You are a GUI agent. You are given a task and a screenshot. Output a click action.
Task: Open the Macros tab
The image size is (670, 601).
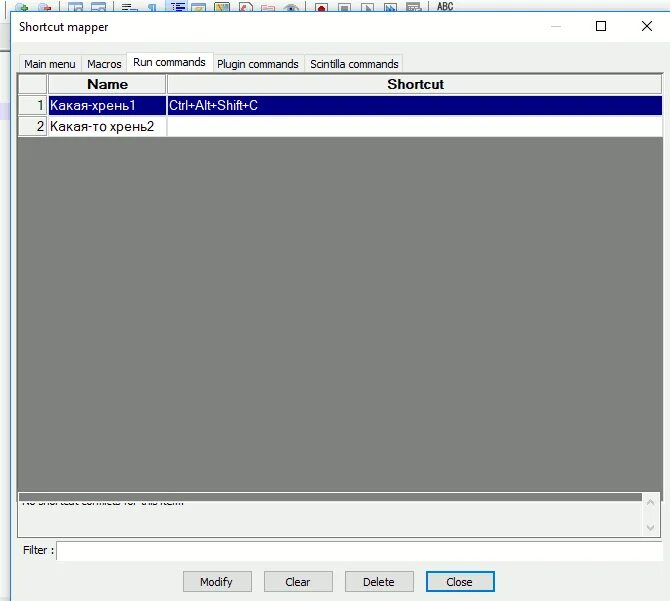104,64
